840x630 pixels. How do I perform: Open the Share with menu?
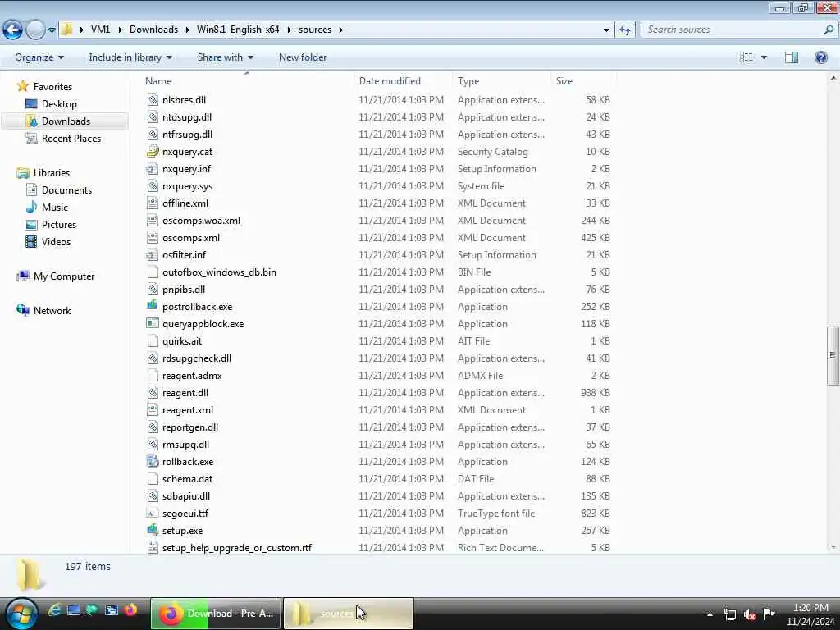[x=225, y=57]
